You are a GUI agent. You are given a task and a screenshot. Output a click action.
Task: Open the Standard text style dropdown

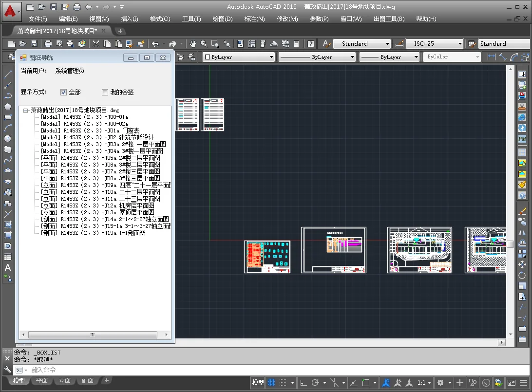pos(362,44)
